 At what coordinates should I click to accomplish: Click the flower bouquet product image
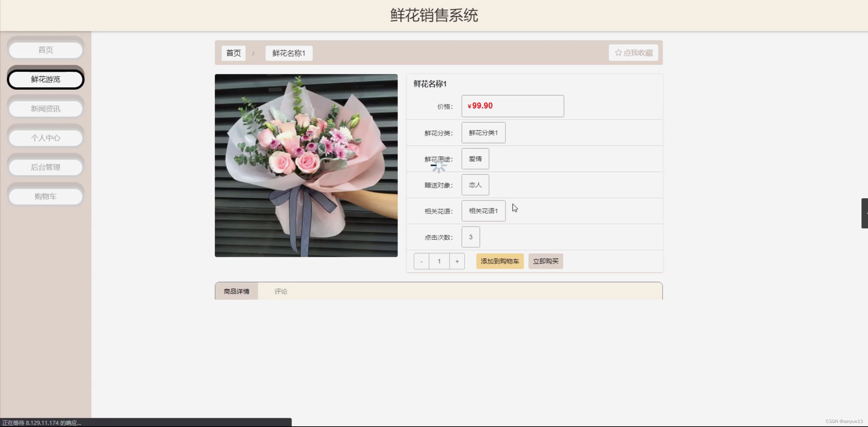(x=306, y=165)
